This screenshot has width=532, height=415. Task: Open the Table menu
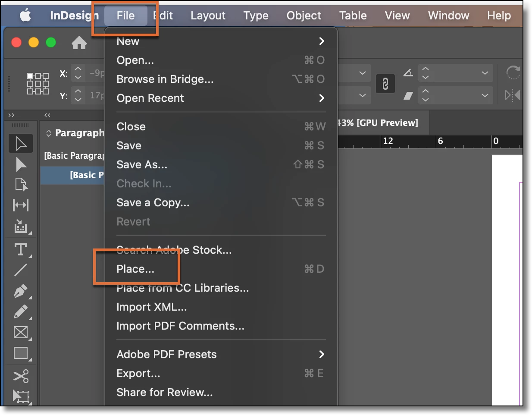[353, 16]
